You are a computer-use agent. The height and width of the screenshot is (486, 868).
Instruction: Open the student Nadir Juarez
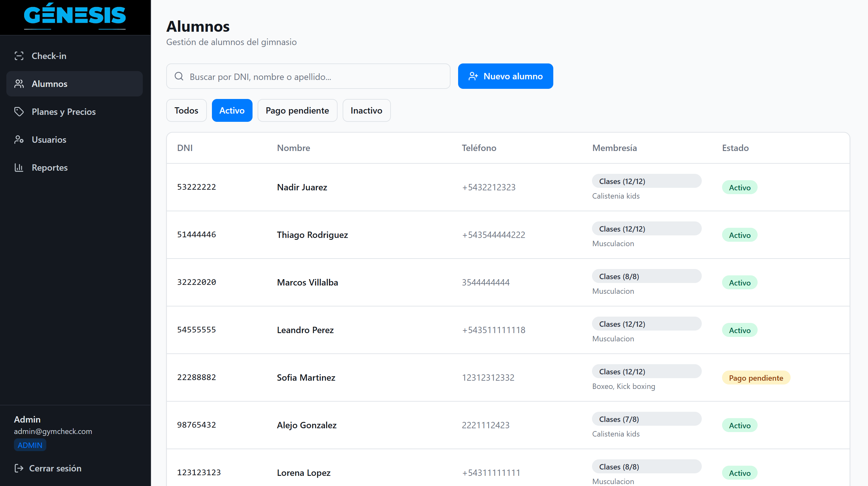click(x=302, y=187)
